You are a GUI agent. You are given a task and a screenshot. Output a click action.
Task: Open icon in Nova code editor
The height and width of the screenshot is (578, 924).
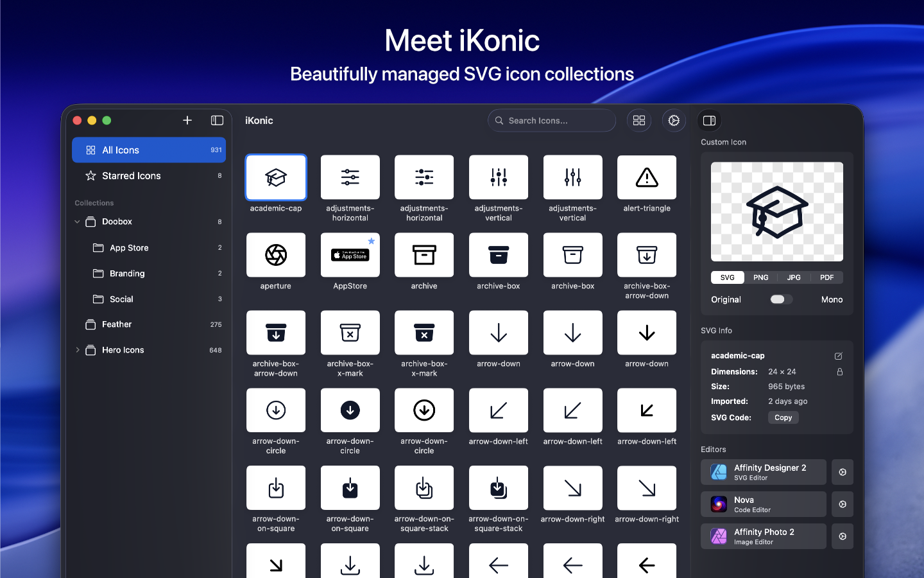[764, 504]
